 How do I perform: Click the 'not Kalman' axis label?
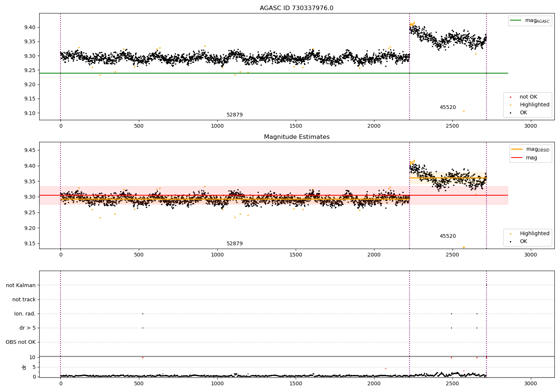click(21, 286)
